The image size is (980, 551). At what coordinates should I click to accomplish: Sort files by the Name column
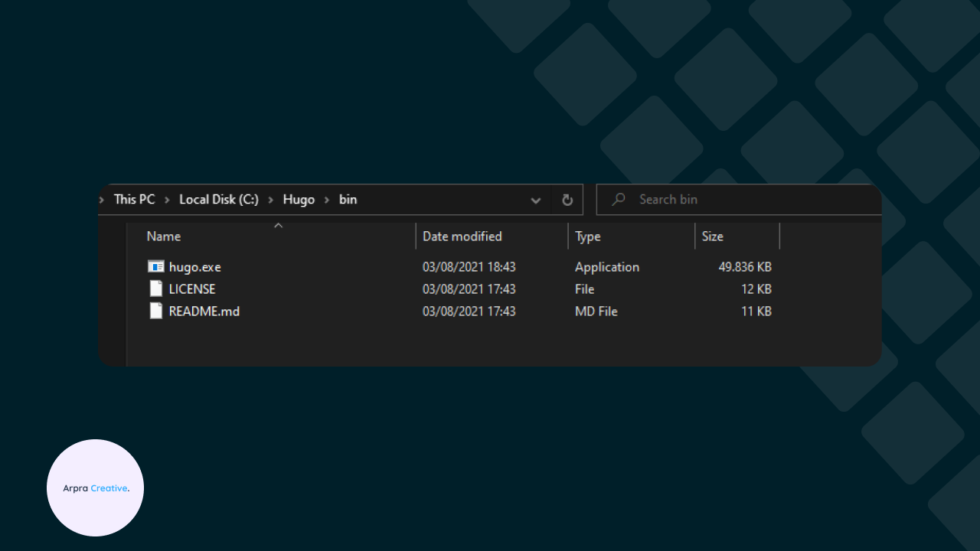(164, 236)
